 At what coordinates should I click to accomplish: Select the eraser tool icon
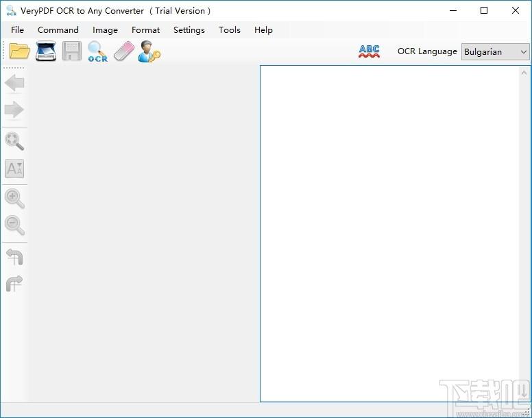click(x=124, y=51)
